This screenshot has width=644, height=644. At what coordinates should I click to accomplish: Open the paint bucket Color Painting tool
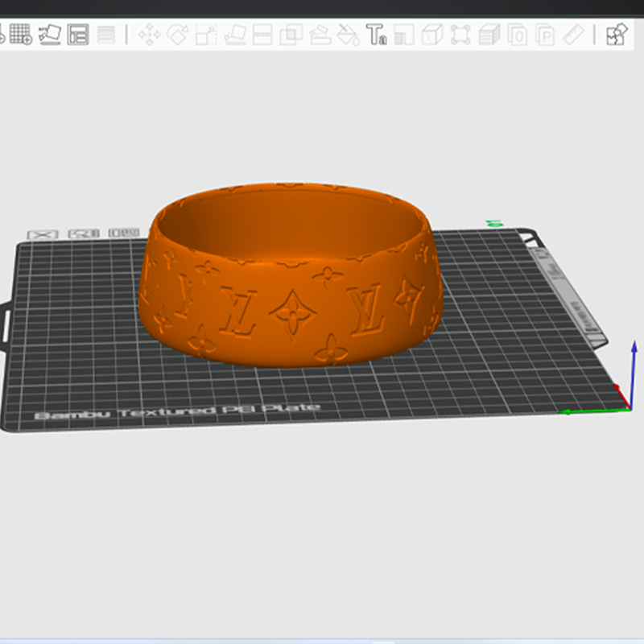click(x=349, y=34)
